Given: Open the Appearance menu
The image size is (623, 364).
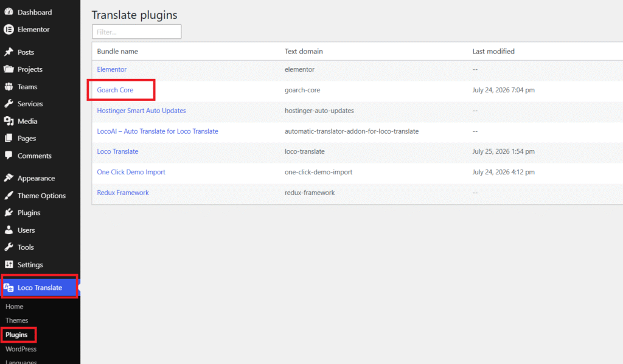Looking at the screenshot, I should tap(36, 178).
